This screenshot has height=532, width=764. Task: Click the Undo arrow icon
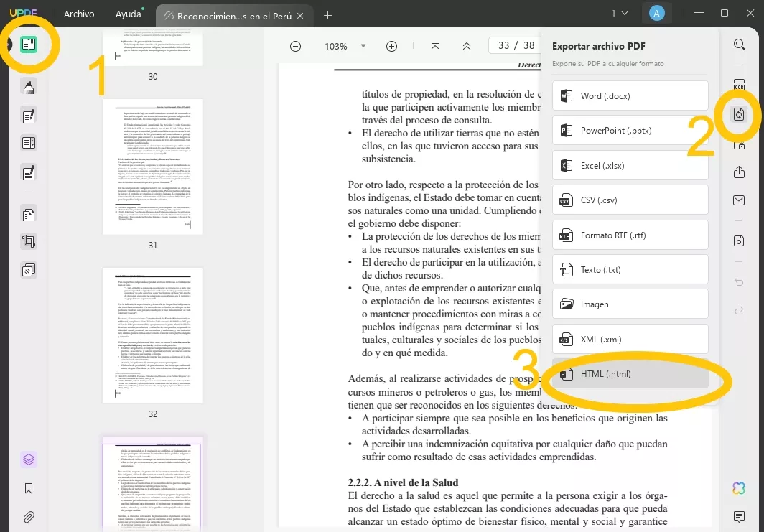tap(739, 282)
